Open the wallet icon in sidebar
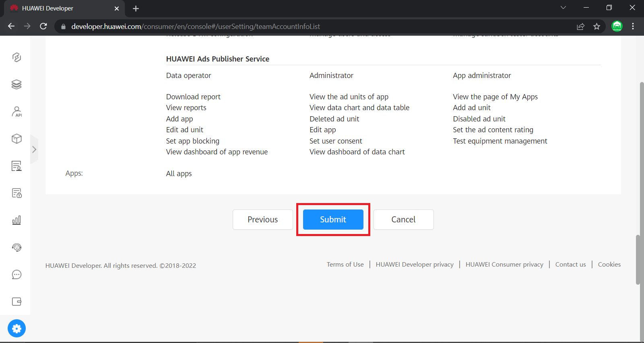 (17, 302)
